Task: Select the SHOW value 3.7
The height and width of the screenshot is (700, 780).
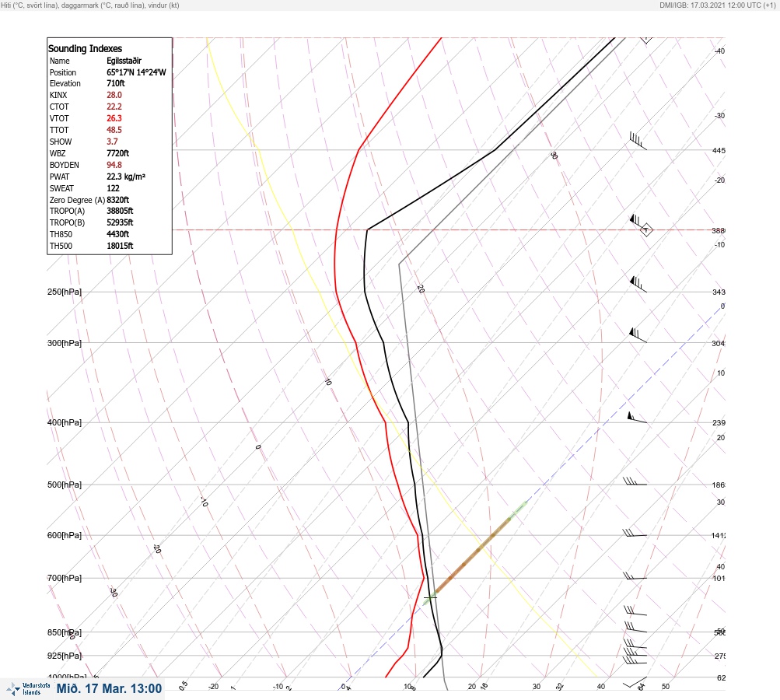Action: pyautogui.click(x=112, y=142)
